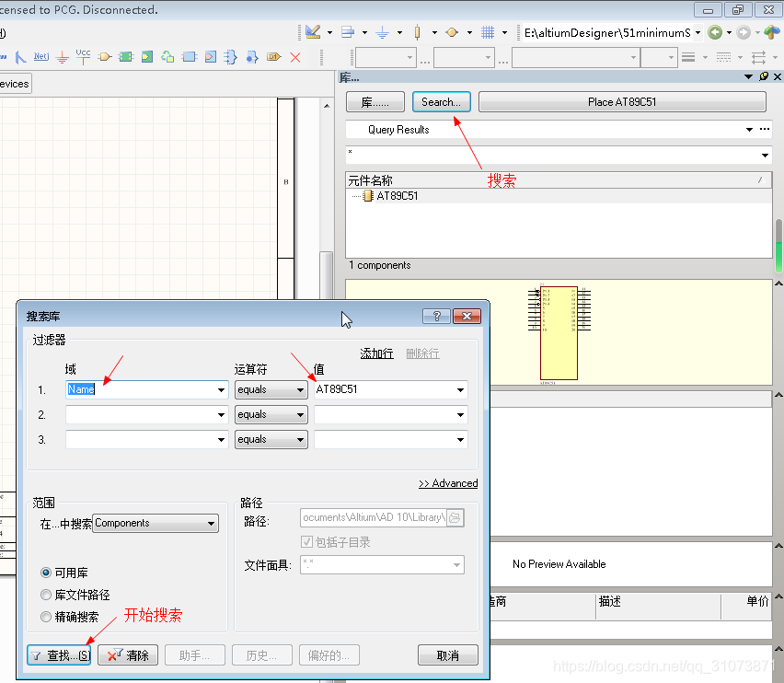Viewport: 784px width, 683px height.
Task: Click the green back navigation arrow
Action: coord(715,32)
